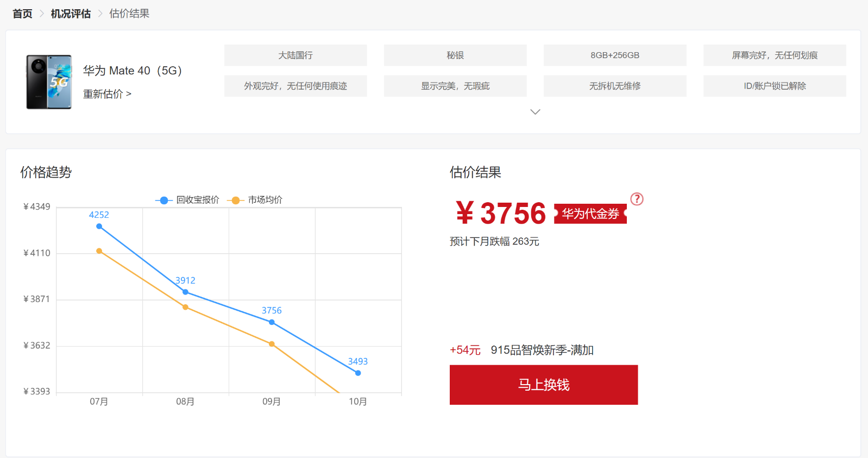Screen dimensions: 868x458
Task: Select the 秘银 color tag
Action: coord(455,55)
